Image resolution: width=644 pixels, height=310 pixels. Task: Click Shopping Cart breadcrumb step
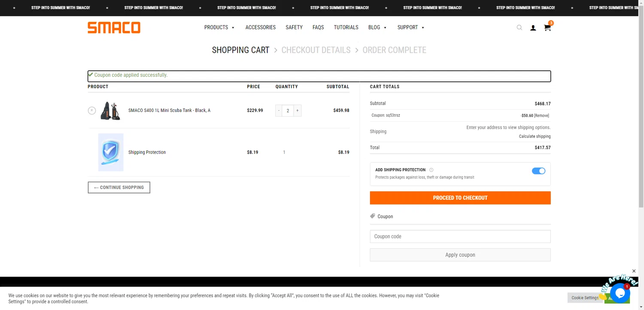(x=240, y=50)
